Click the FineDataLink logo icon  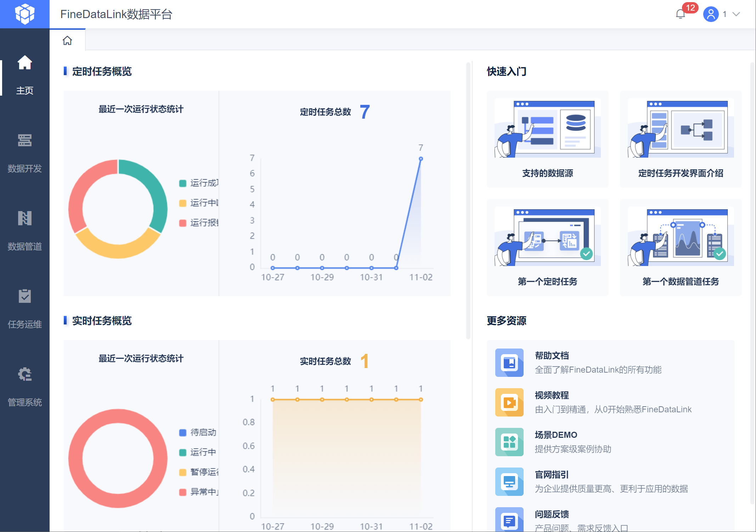(24, 14)
